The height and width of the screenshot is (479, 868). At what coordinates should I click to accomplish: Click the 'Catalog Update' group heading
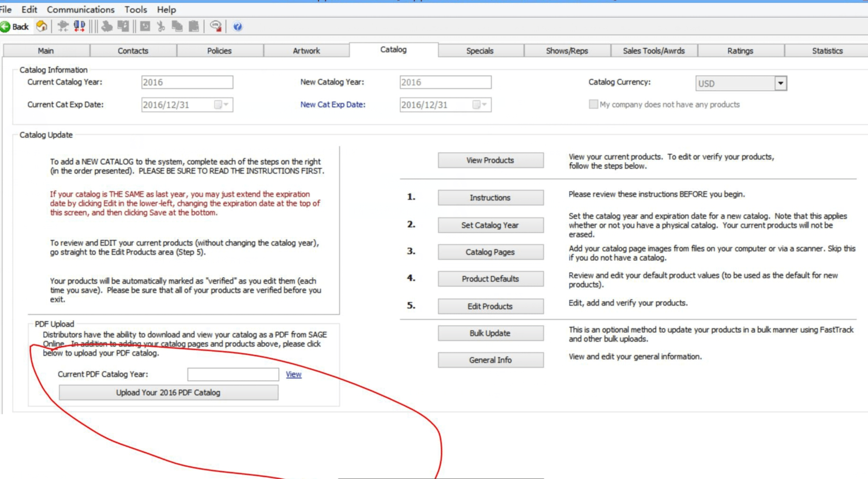pos(46,135)
